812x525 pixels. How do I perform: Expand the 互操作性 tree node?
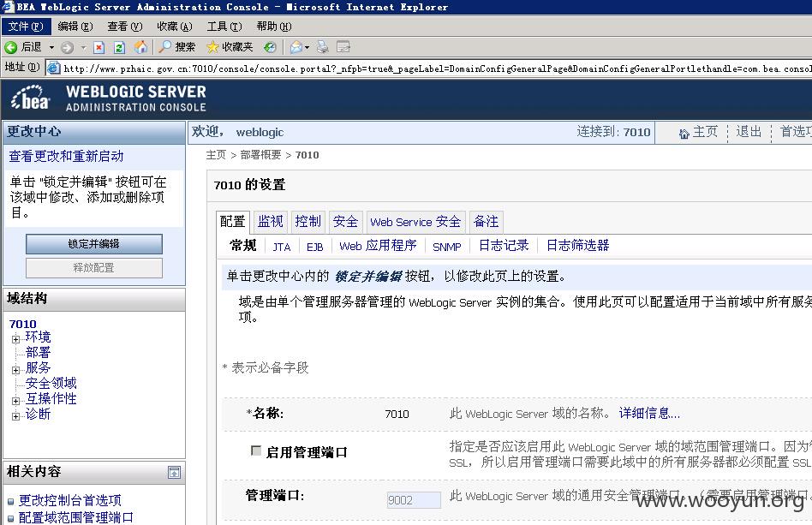tap(15, 401)
